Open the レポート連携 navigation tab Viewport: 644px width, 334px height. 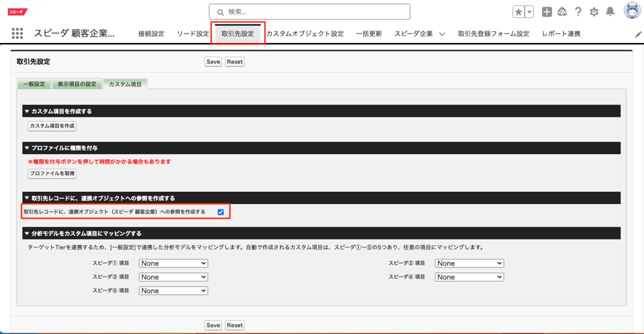coord(561,34)
